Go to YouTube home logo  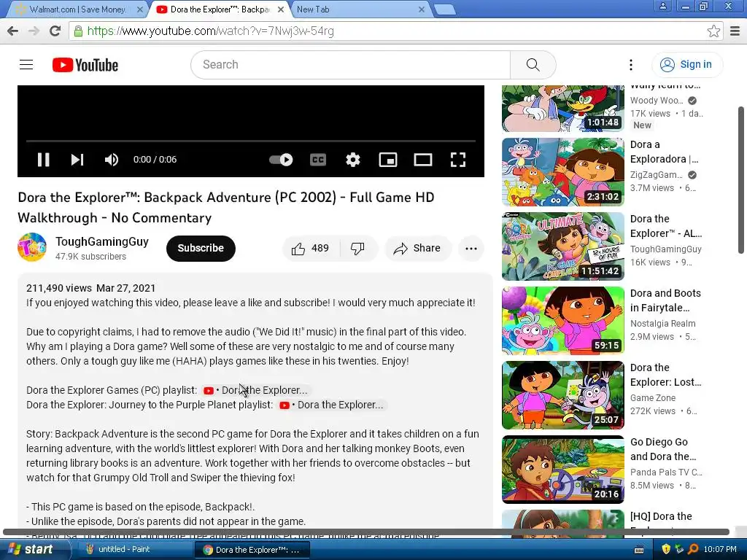[x=85, y=65]
